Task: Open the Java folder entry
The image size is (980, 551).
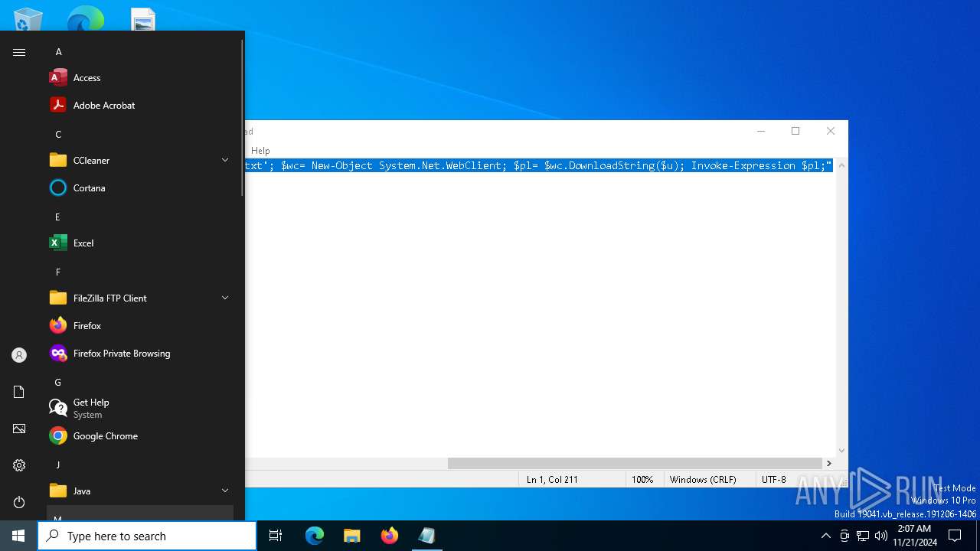Action: pyautogui.click(x=139, y=491)
